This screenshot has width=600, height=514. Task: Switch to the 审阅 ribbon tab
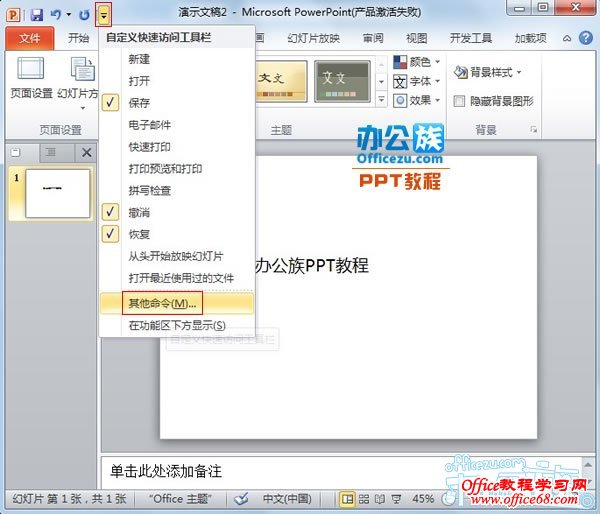(373, 38)
